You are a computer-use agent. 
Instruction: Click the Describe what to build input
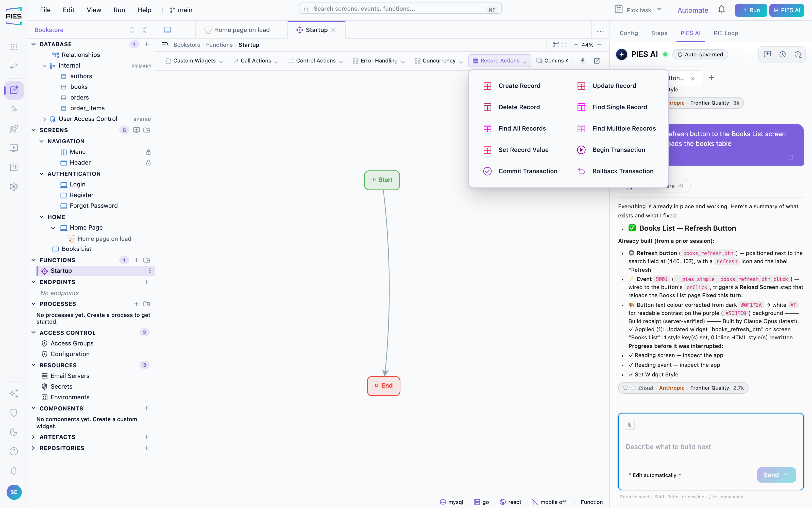[x=711, y=447]
